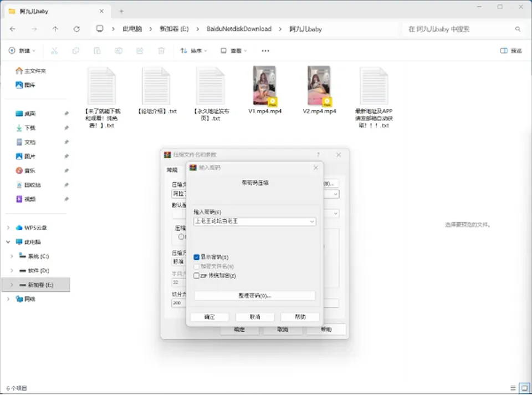Open 图库 gallery in the sidebar
The image size is (532, 395).
pyautogui.click(x=25, y=85)
